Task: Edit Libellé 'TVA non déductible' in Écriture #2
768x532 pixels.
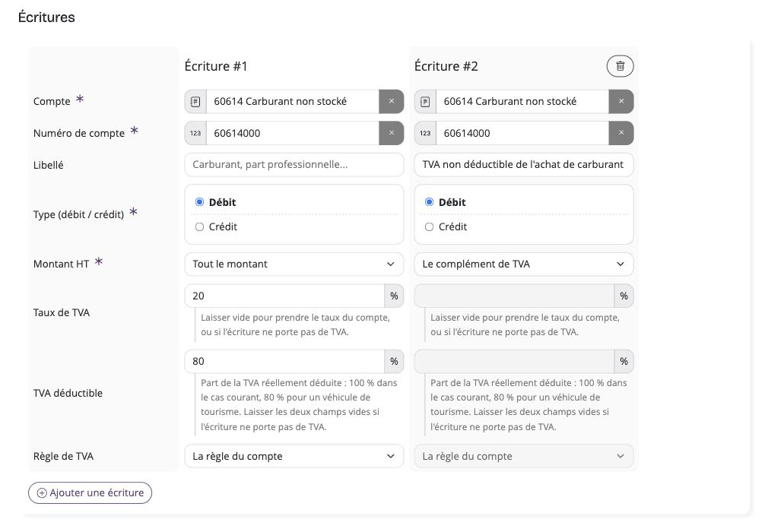Action: [524, 164]
